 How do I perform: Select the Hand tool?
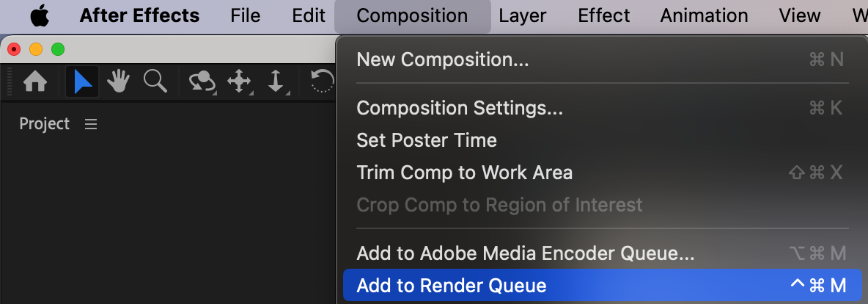click(x=119, y=82)
